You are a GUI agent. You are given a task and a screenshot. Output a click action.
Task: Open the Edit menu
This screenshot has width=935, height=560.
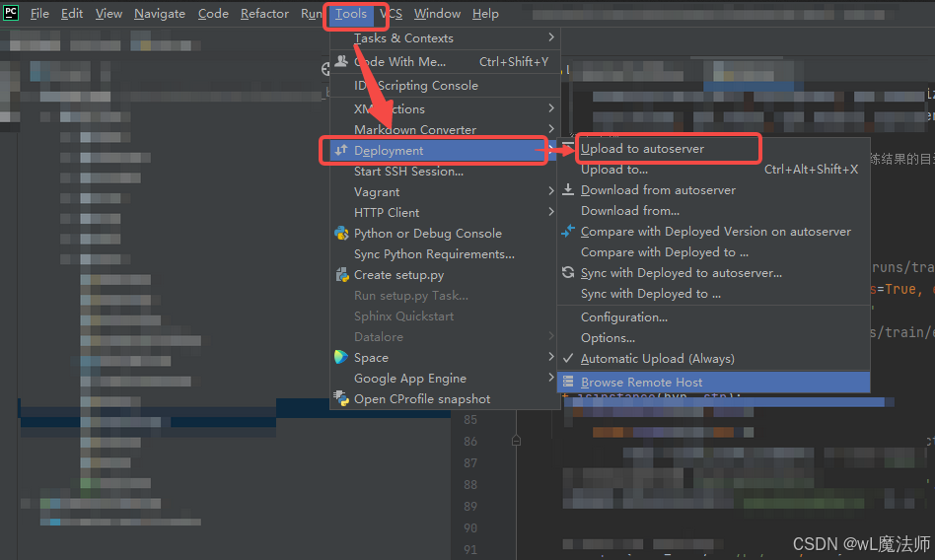tap(72, 13)
